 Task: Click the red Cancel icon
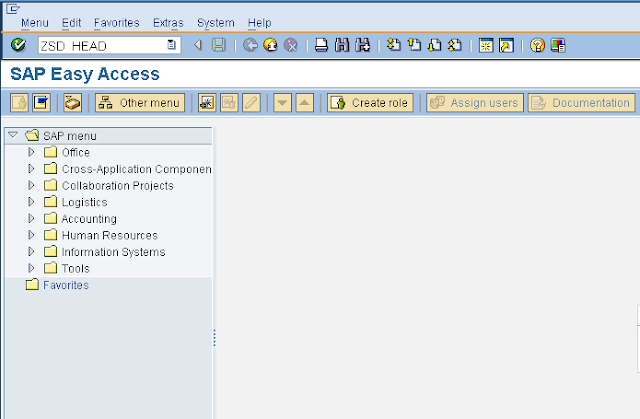(291, 45)
